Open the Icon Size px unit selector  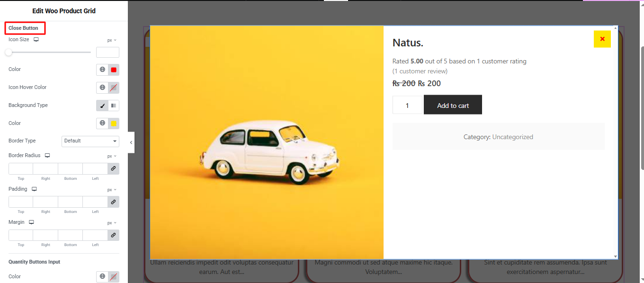point(112,40)
